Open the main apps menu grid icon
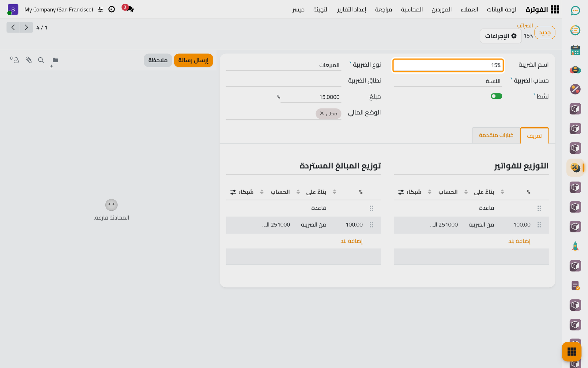This screenshot has width=588, height=368. coord(555,10)
